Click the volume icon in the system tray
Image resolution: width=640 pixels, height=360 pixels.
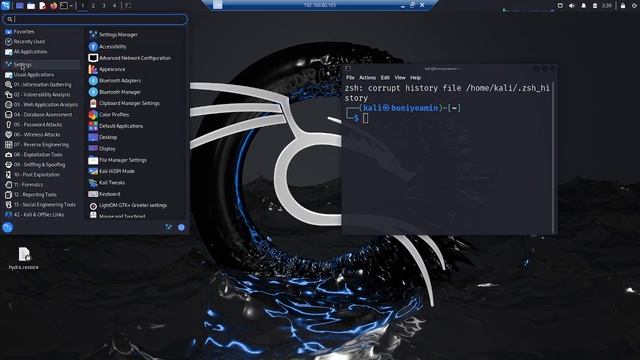[571, 6]
